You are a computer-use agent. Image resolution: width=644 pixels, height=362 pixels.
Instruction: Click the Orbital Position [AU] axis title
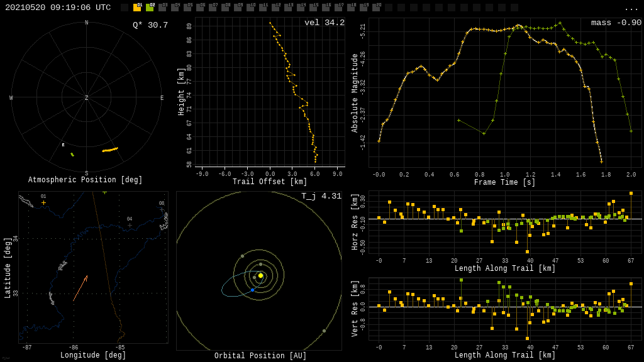(x=260, y=356)
